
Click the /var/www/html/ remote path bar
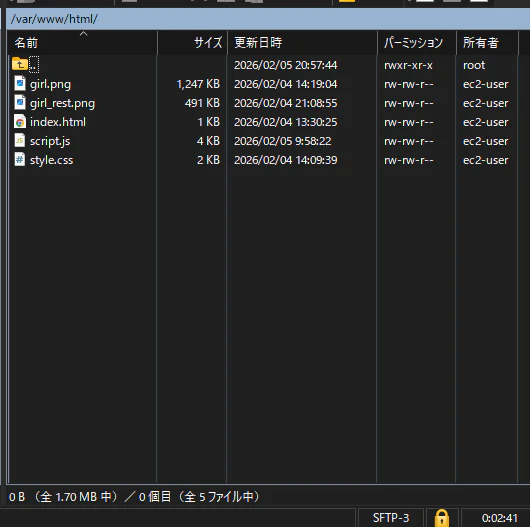point(268,19)
